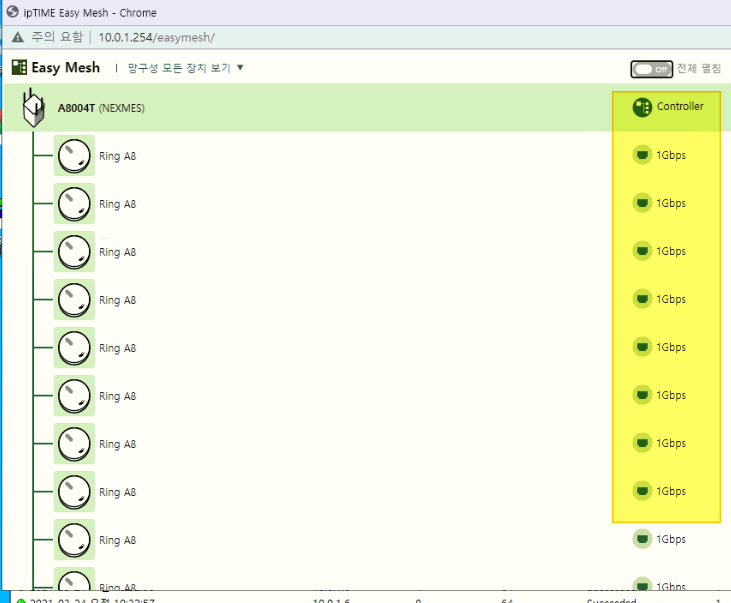Open the mesh device view filter dropdown
The width and height of the screenshot is (731, 603).
tap(186, 68)
